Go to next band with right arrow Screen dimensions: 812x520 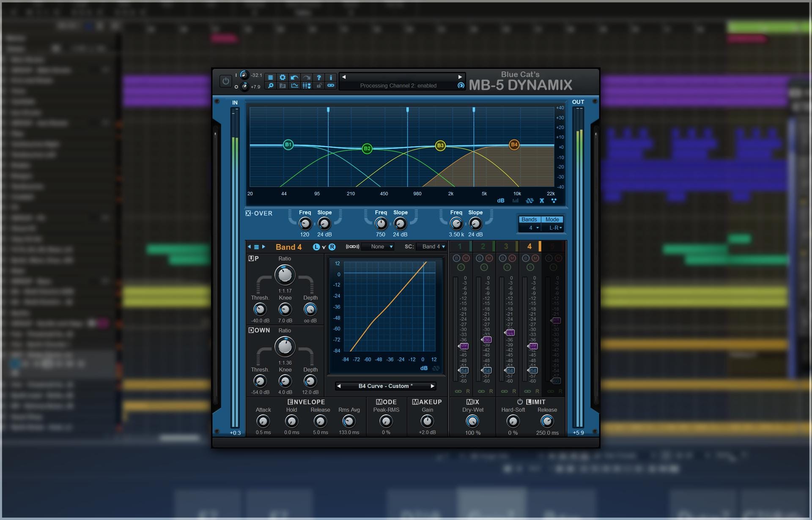(x=263, y=247)
